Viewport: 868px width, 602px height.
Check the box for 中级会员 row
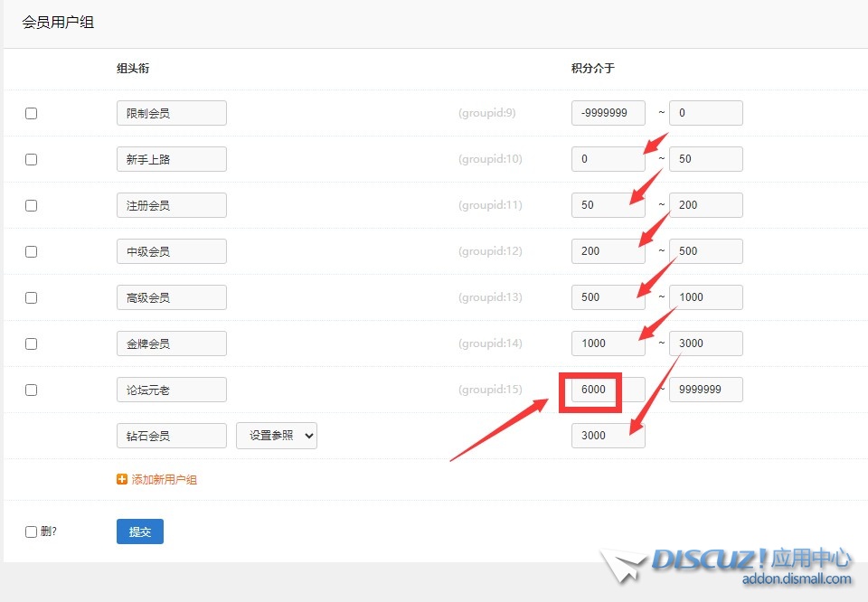point(31,252)
